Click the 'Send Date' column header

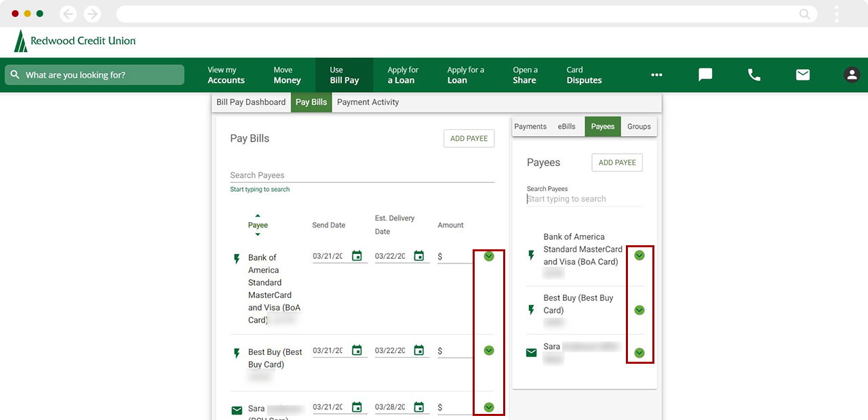[x=329, y=225]
